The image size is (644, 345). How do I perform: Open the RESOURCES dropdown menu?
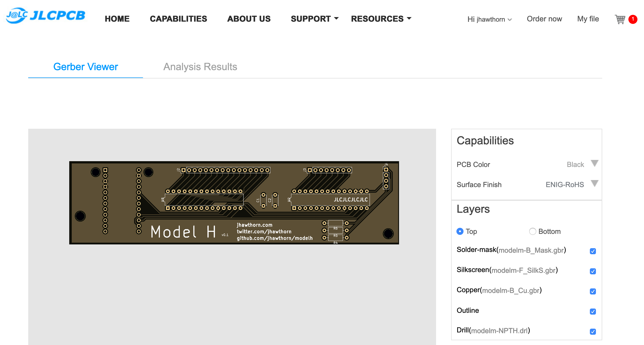pos(381,19)
